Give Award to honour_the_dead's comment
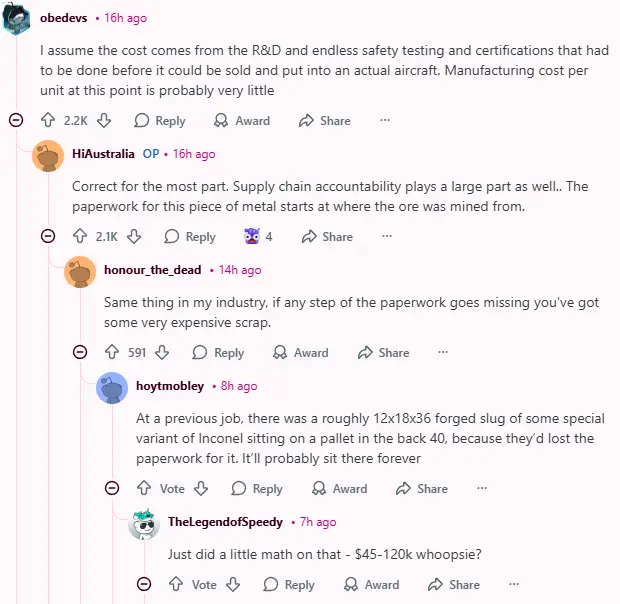Image resolution: width=620 pixels, height=604 pixels. 300,353
